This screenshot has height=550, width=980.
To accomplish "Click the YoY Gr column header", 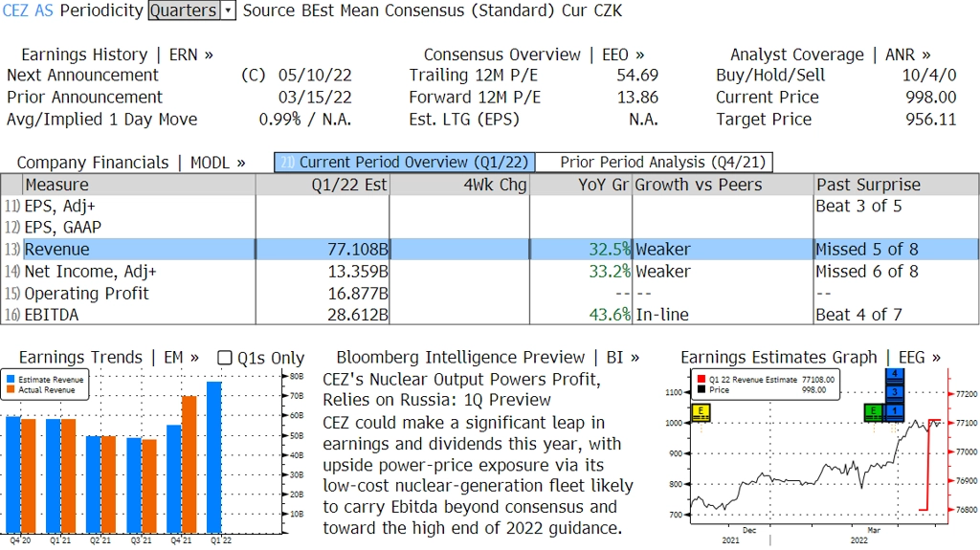I will point(581,185).
